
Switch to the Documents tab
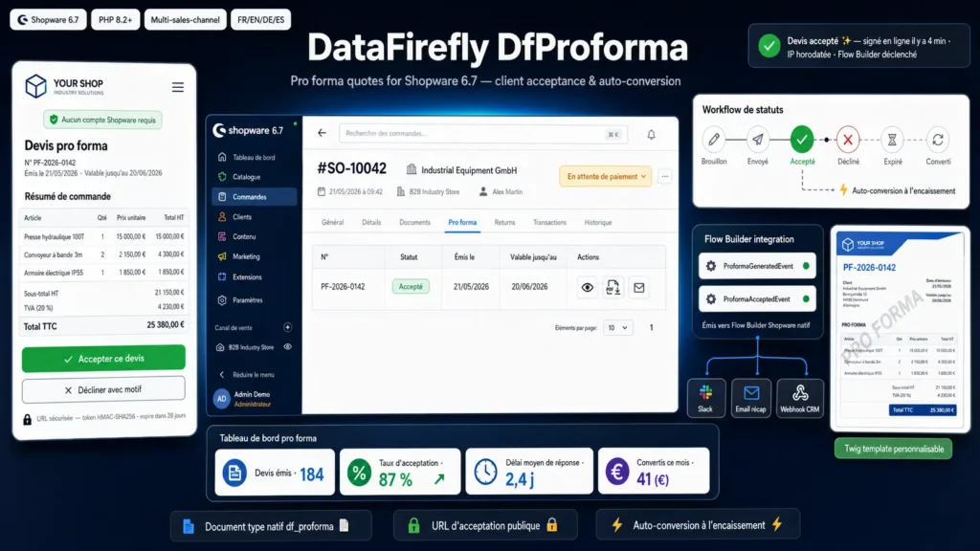point(415,222)
